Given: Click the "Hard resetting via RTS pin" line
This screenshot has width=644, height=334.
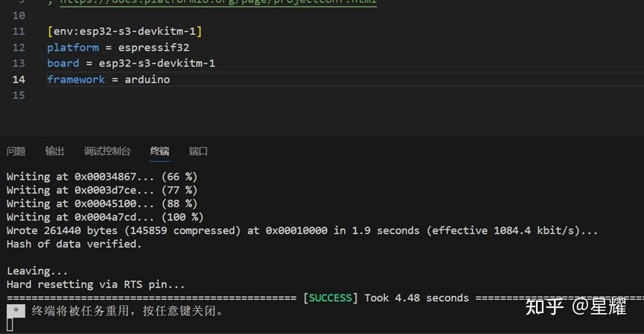Looking at the screenshot, I should click(x=95, y=284).
